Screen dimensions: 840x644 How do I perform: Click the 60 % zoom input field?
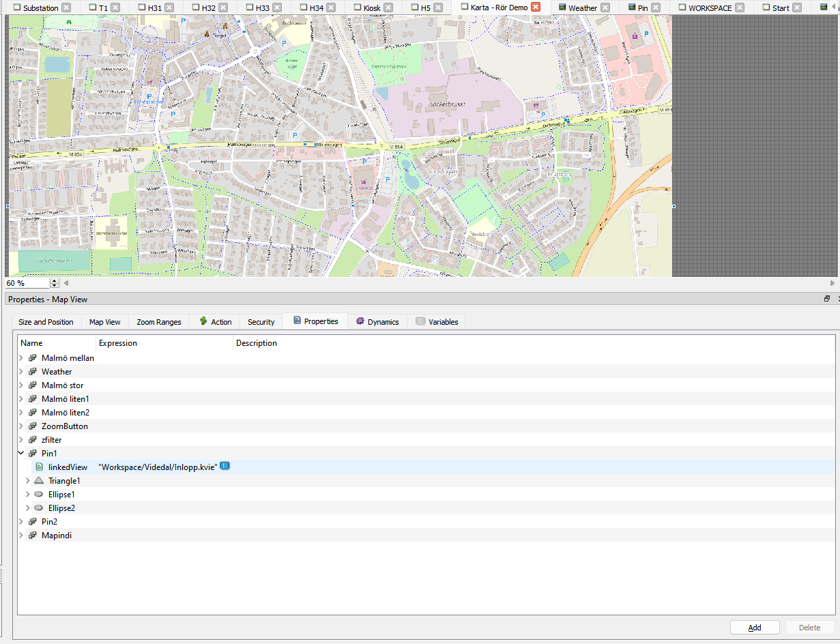26,283
